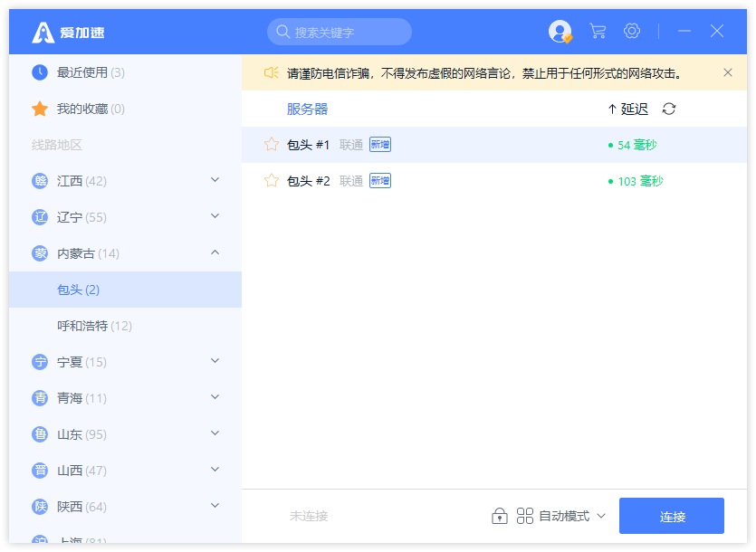
Task: Click the blue 连接 button
Action: click(x=672, y=516)
